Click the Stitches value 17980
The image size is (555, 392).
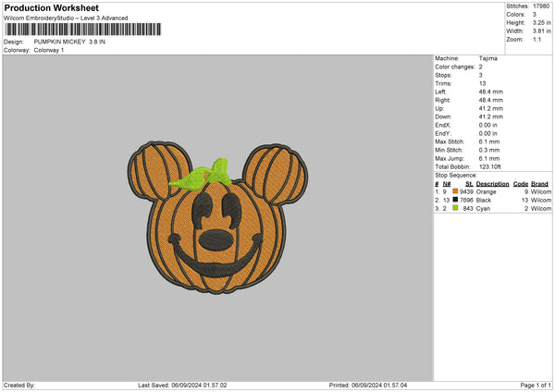click(x=541, y=6)
